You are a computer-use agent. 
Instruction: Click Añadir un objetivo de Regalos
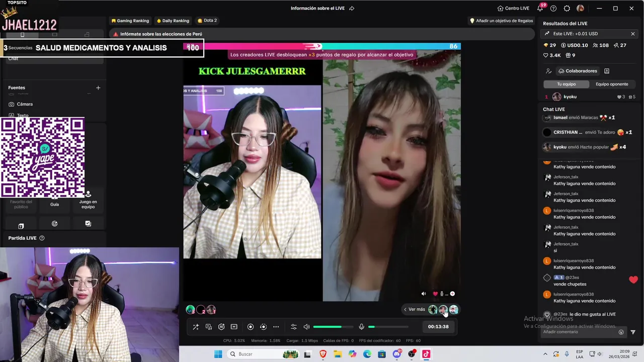coord(501,21)
